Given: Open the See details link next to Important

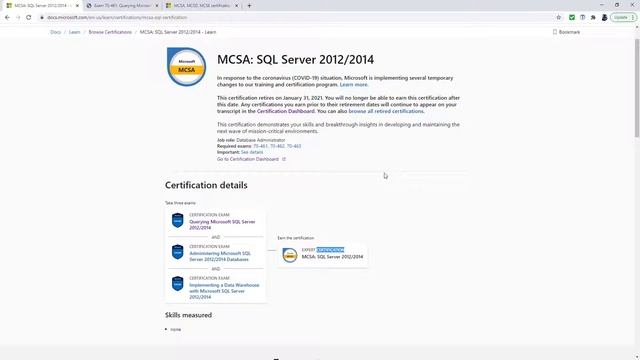Looking at the screenshot, I should 252,152.
